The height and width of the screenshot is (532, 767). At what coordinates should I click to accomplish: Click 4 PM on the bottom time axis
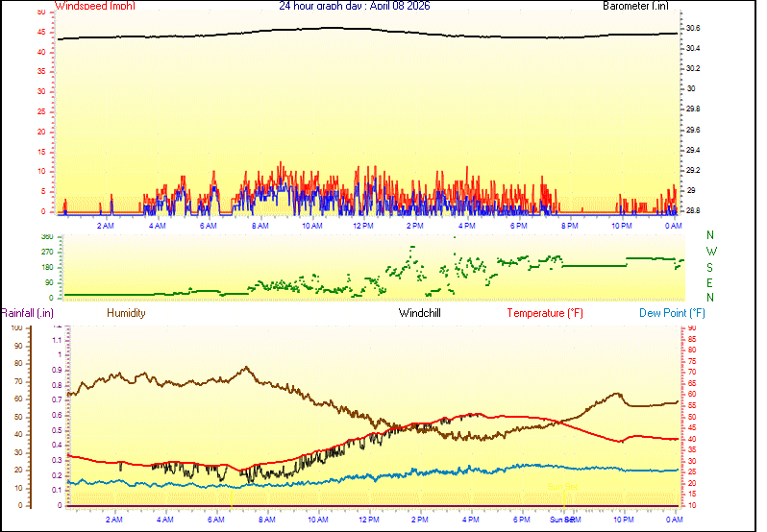click(471, 519)
